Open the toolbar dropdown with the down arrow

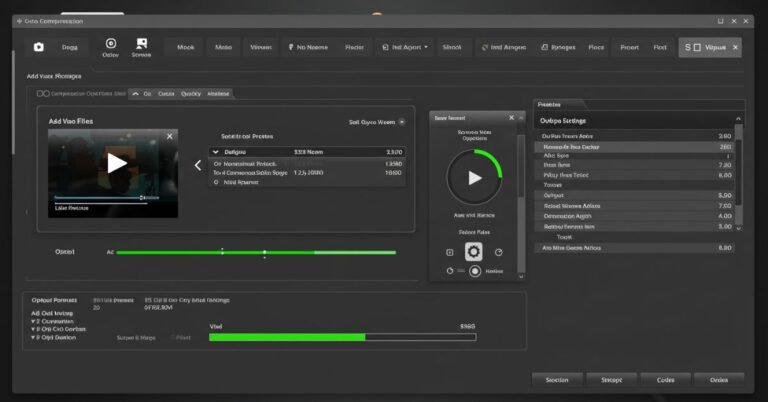pos(426,47)
